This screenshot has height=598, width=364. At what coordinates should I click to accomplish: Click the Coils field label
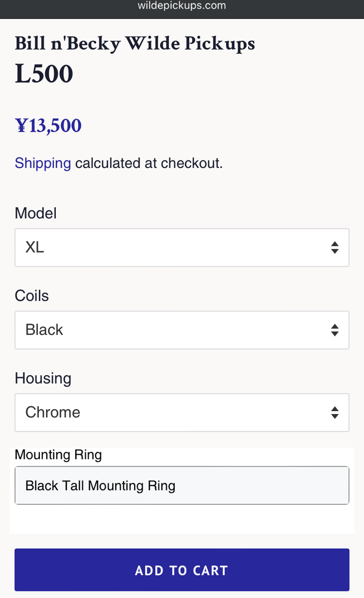[x=32, y=296]
